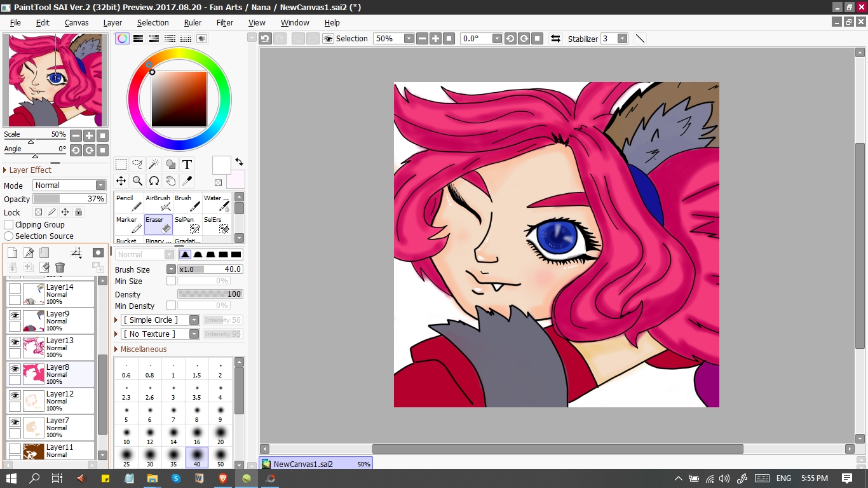
Task: Choose the SelPen selection pen tool
Action: (187, 225)
